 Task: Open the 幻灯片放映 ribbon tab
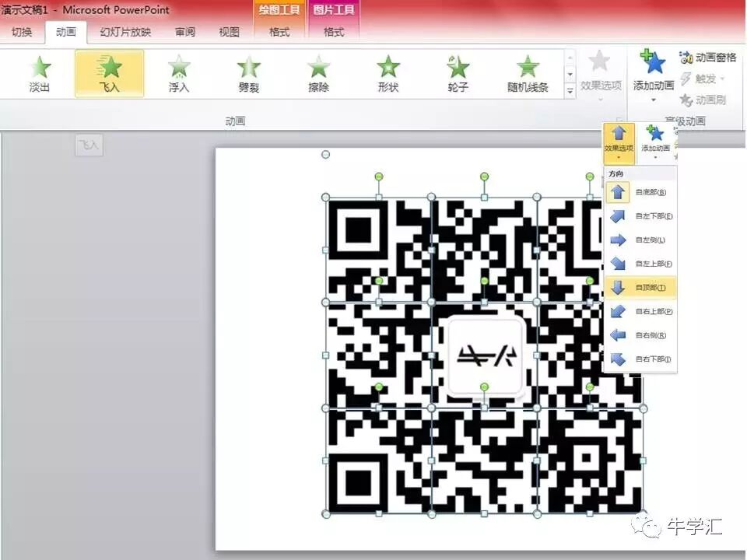(x=125, y=32)
